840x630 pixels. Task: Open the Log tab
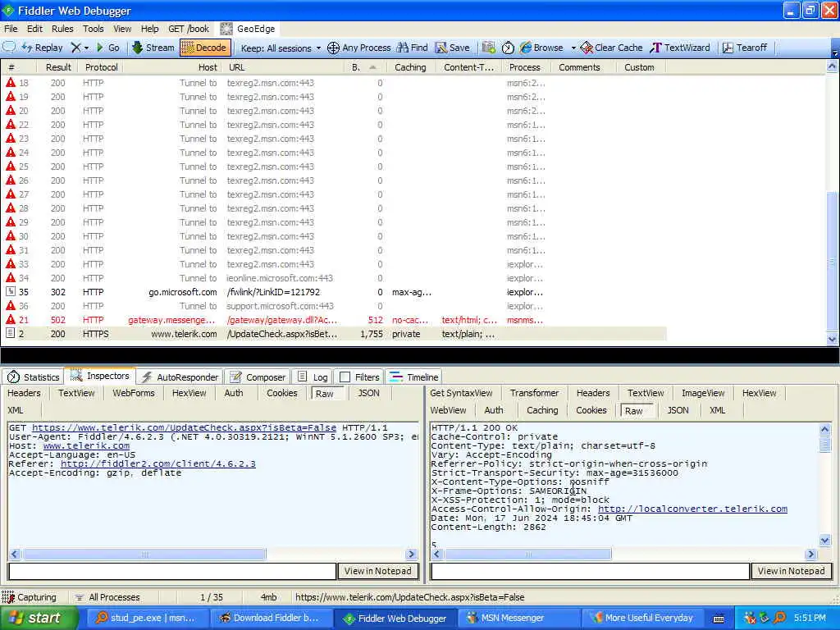click(x=313, y=377)
